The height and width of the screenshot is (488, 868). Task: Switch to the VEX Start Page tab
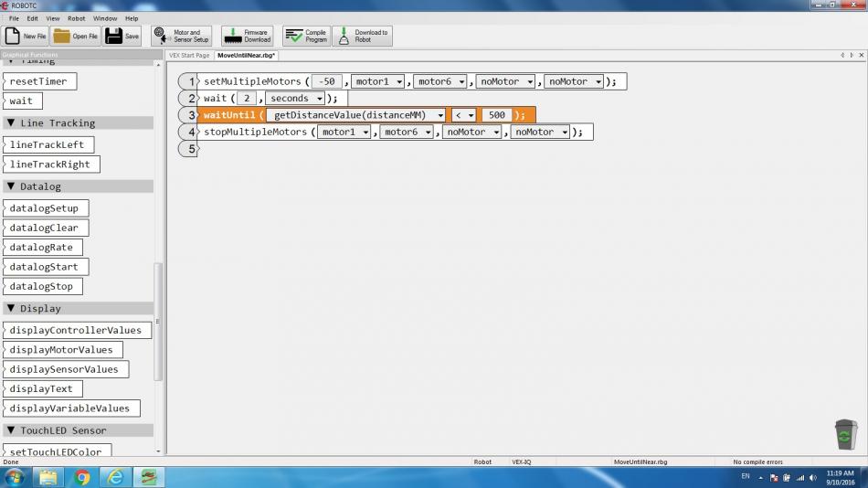point(189,56)
